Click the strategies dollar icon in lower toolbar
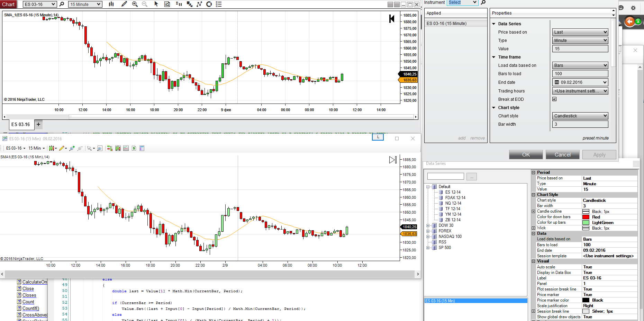This screenshot has height=321, width=644. [x=134, y=148]
